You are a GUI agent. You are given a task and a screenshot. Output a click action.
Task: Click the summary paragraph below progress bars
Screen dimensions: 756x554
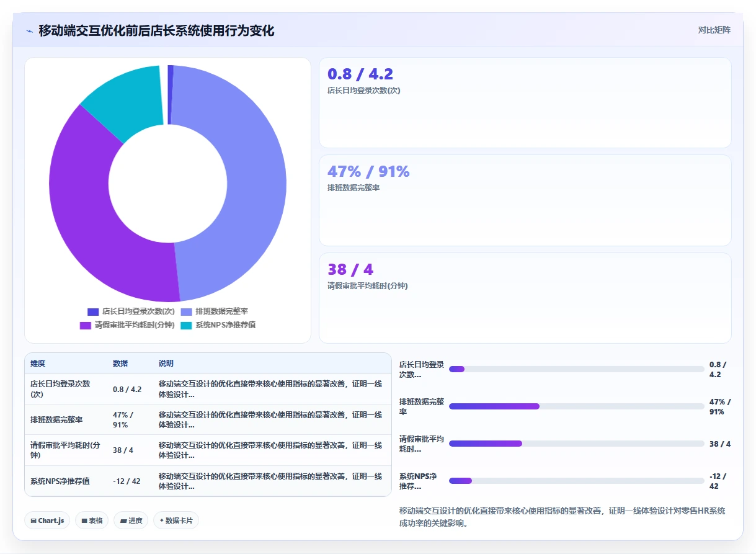click(x=562, y=517)
